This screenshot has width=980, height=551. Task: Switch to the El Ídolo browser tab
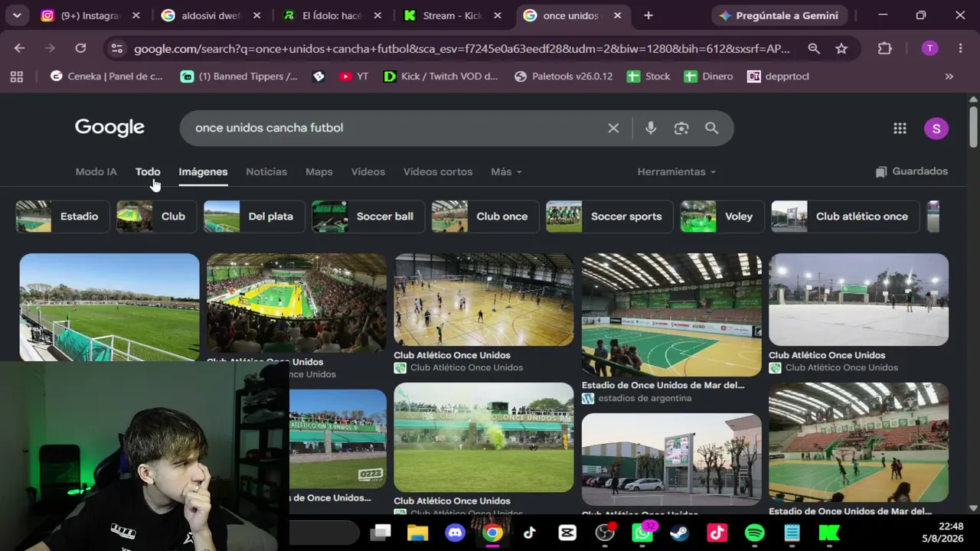click(x=332, y=15)
